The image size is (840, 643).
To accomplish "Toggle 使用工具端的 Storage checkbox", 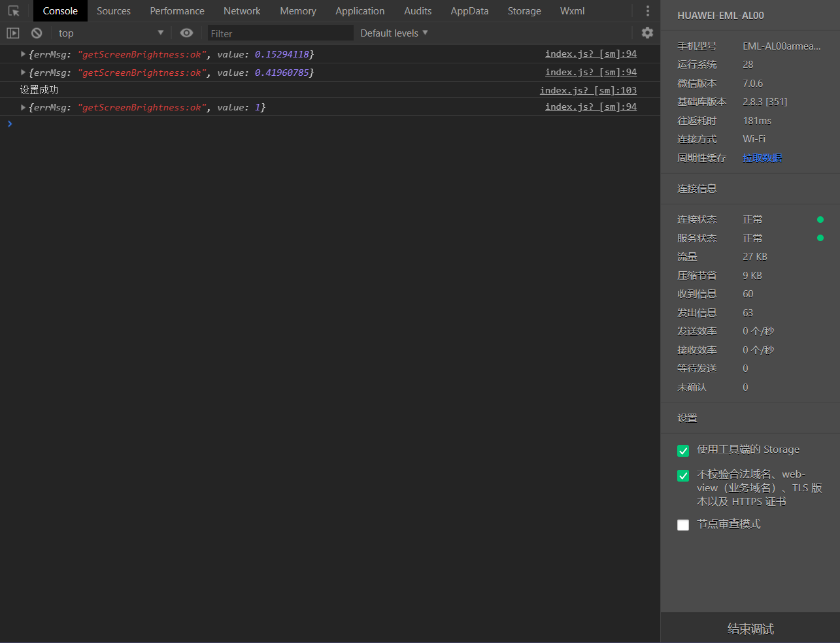I will (683, 451).
